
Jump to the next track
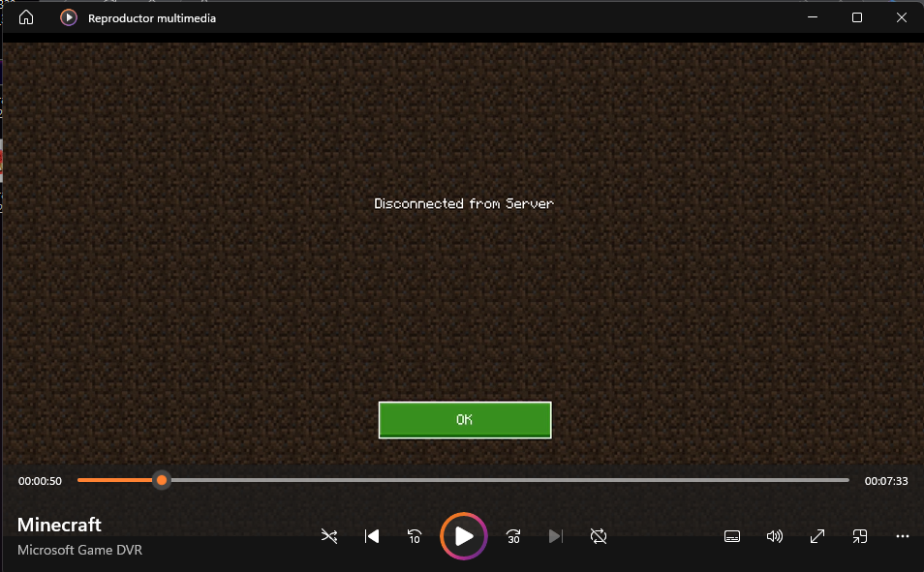(556, 536)
